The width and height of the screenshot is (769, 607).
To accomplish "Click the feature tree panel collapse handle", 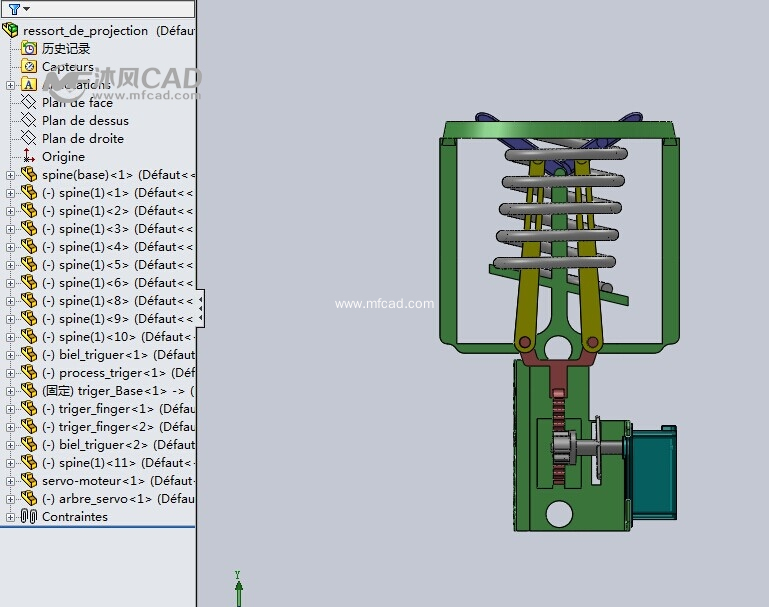I will click(x=201, y=308).
